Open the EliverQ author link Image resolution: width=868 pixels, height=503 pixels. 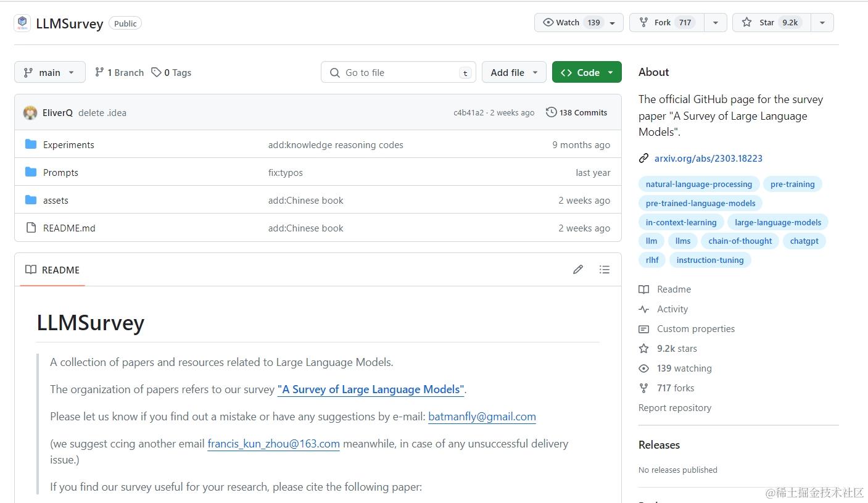coord(57,112)
